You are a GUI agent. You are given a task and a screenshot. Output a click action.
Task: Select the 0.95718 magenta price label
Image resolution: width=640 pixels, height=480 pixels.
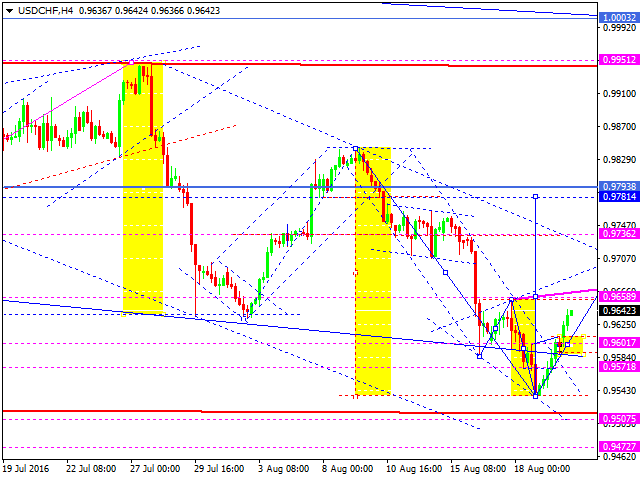(619, 367)
